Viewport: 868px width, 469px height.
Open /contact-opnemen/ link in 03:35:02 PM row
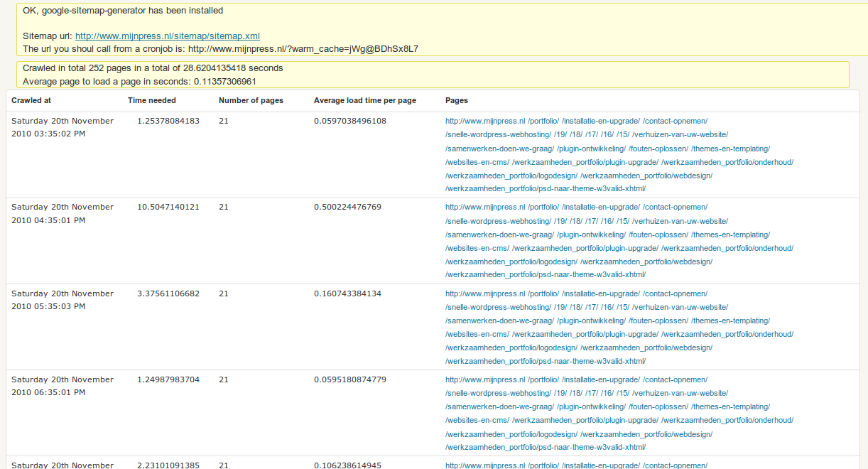click(x=675, y=121)
